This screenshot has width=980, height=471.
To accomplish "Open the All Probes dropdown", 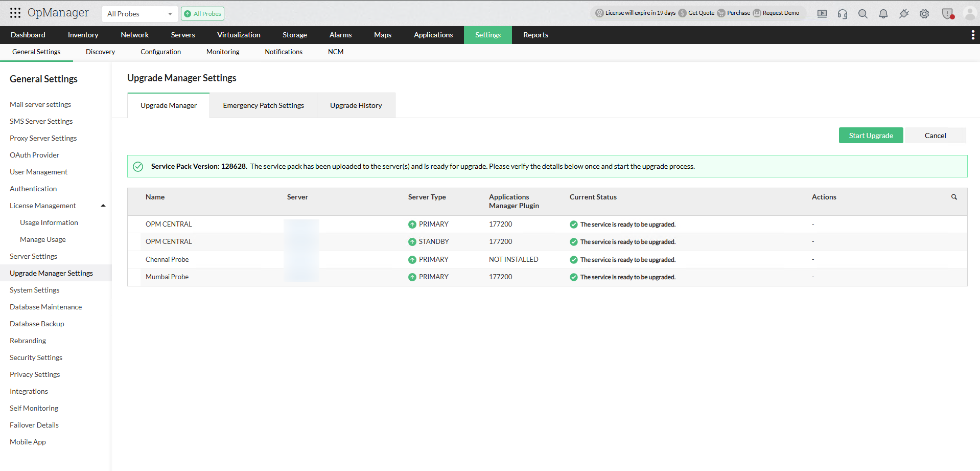I will [x=139, y=14].
